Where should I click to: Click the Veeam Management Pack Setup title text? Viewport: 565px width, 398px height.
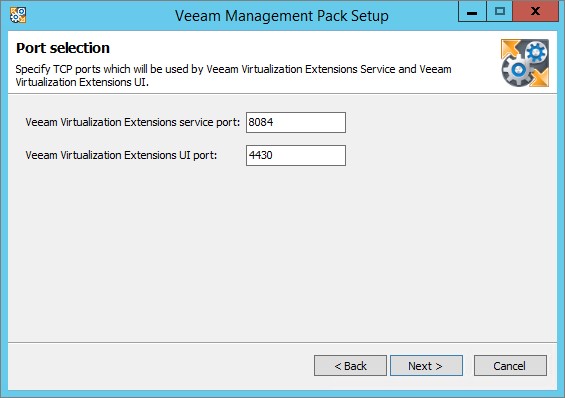(x=282, y=16)
